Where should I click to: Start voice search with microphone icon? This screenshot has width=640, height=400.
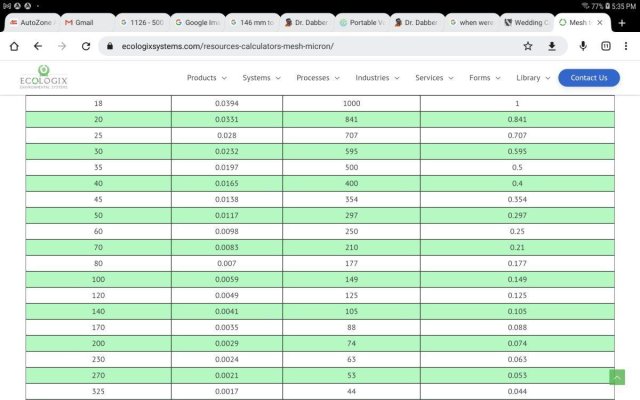(x=583, y=46)
